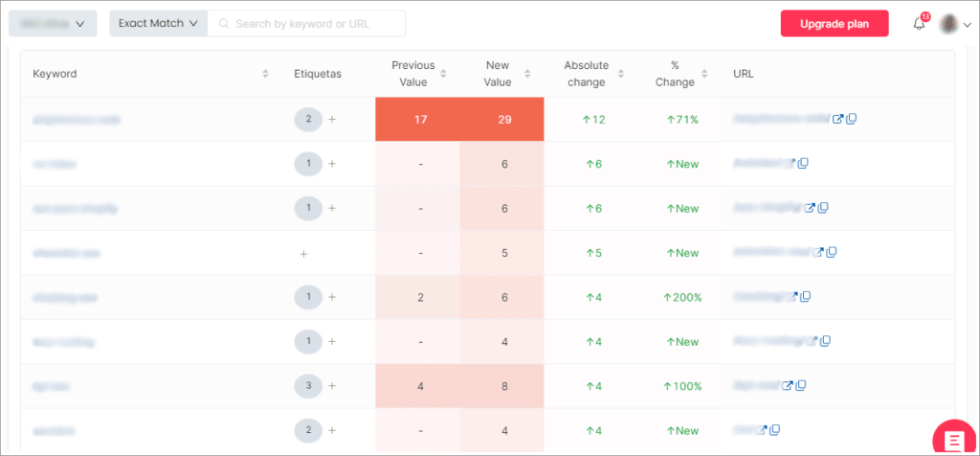Viewport: 980px width, 456px height.
Task: Sort by Absolute change column
Action: point(620,74)
